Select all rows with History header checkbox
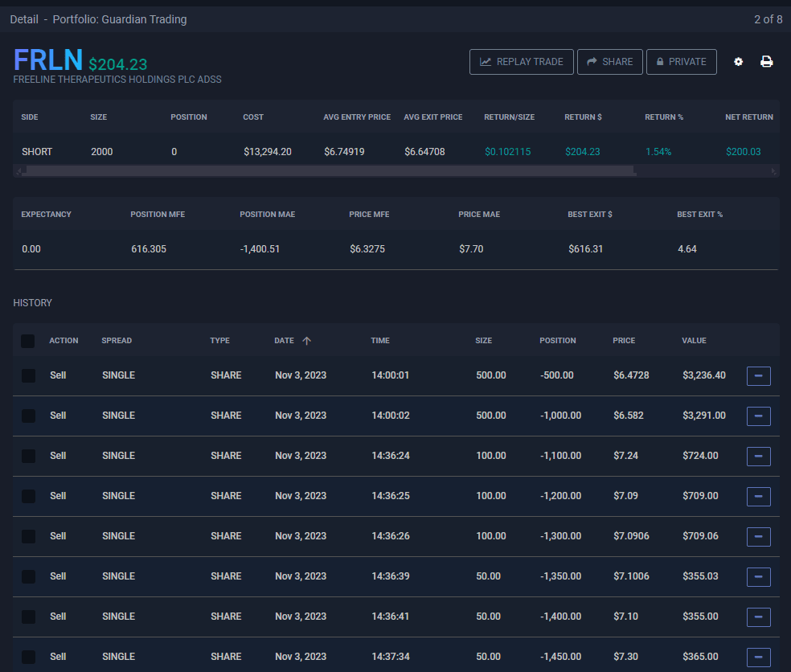791x672 pixels. click(x=28, y=341)
